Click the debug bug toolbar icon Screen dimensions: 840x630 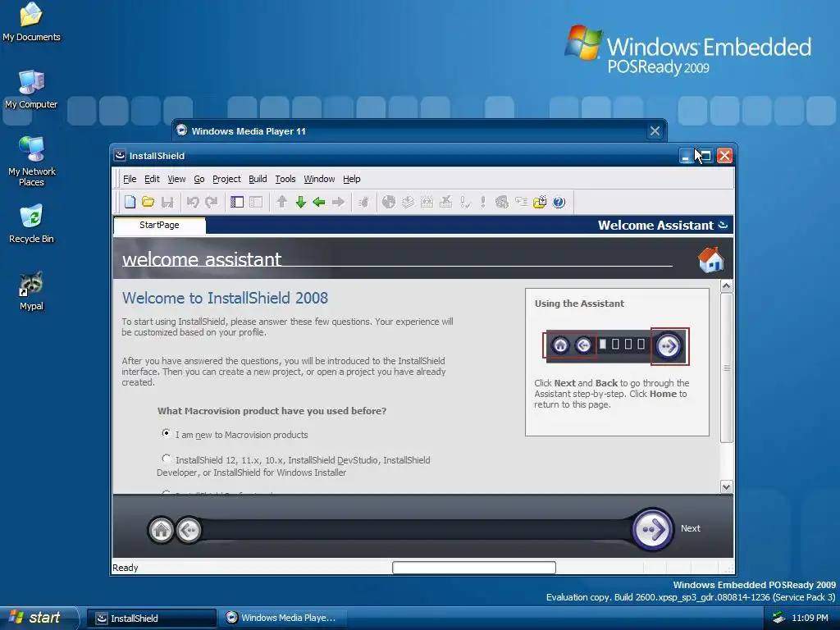click(x=363, y=202)
